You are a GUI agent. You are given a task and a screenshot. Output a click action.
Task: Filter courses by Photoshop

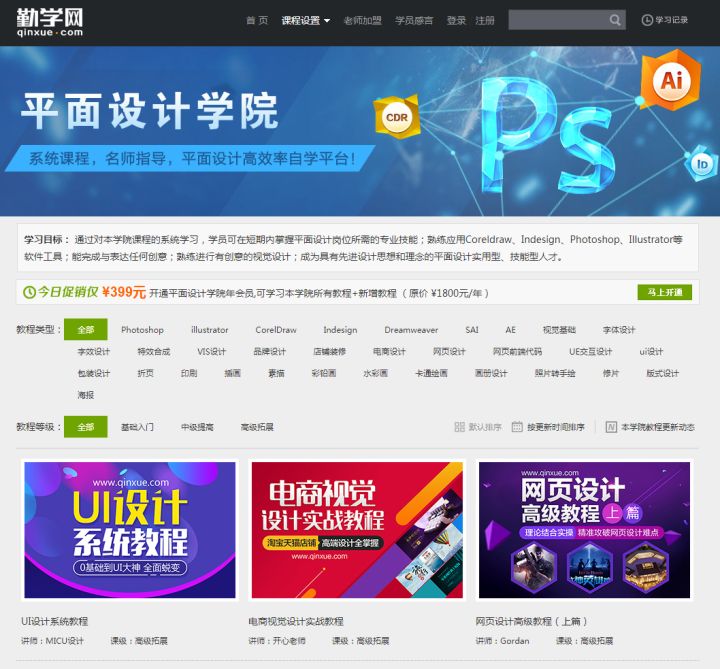[142, 330]
